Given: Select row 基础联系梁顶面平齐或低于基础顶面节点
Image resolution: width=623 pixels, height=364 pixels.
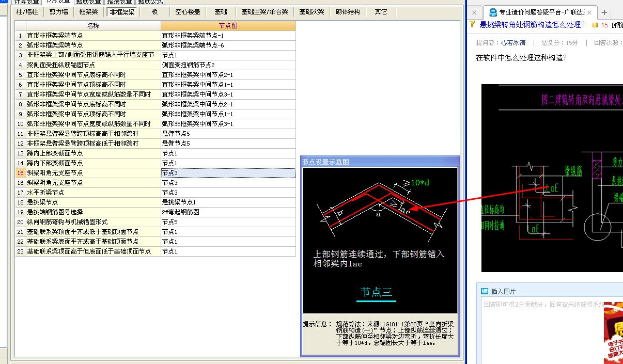Looking at the screenshot, I should (94, 232).
